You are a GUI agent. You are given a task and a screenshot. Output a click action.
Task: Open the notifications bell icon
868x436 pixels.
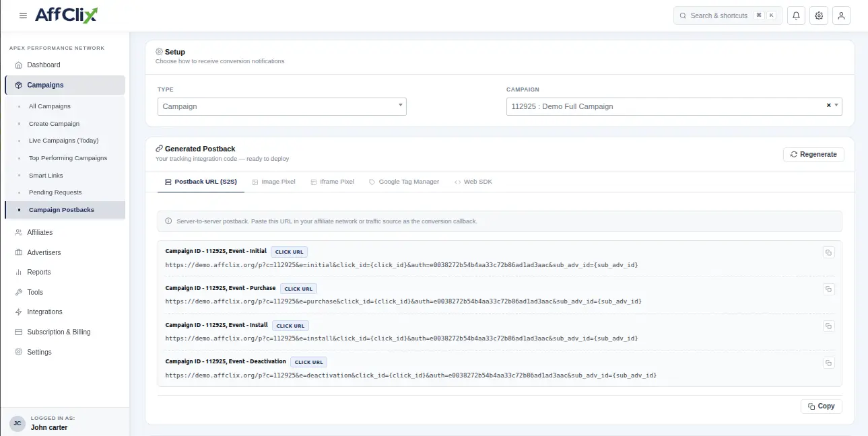797,15
